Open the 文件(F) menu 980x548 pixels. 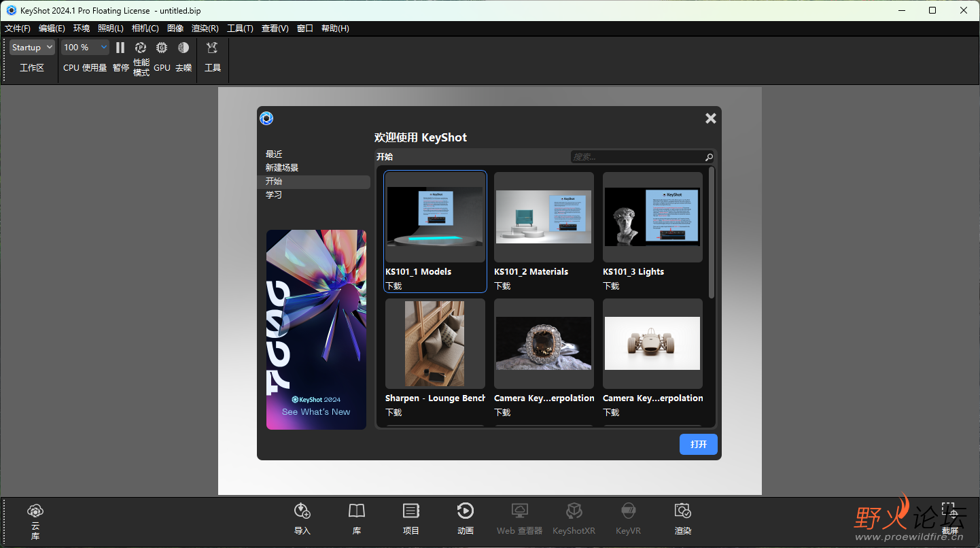pyautogui.click(x=18, y=29)
